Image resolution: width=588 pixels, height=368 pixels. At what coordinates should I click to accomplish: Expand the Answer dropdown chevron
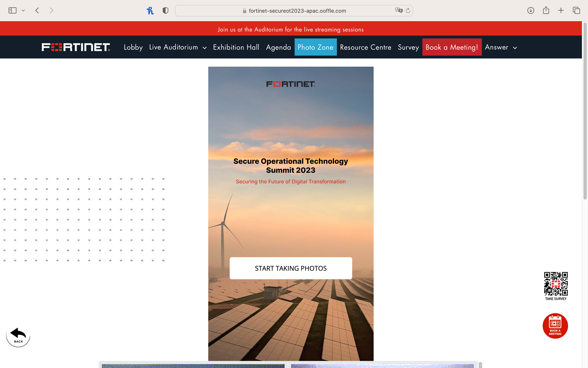pos(515,48)
